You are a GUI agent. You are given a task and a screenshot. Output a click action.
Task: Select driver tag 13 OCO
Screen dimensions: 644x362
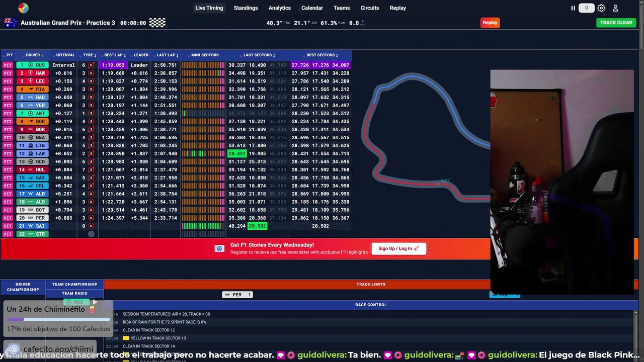[x=33, y=162]
